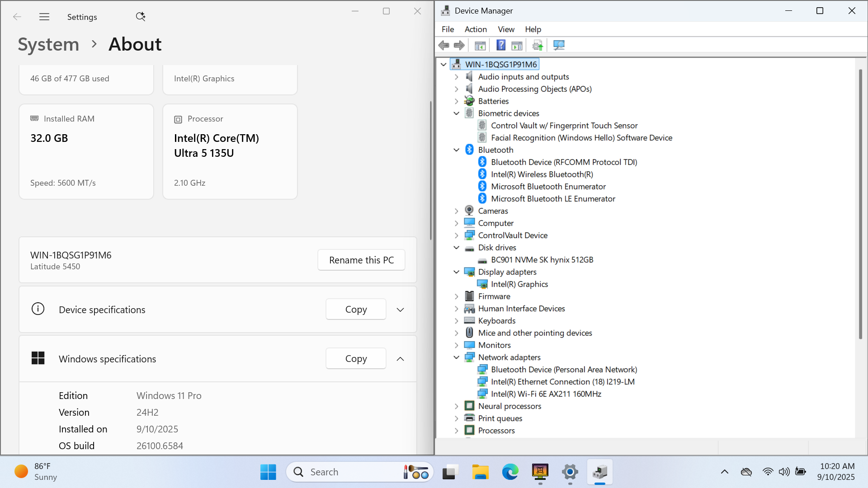868x488 pixels.
Task: Open File Explorer from the taskbar
Action: click(x=480, y=472)
